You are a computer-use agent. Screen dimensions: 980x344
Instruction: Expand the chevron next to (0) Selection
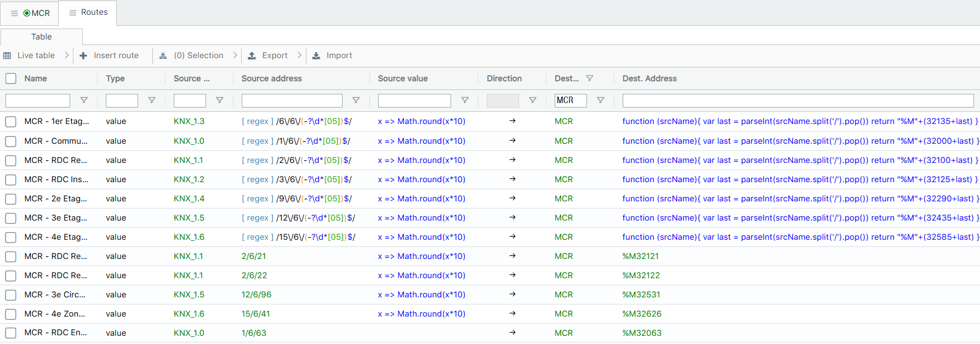(x=235, y=55)
